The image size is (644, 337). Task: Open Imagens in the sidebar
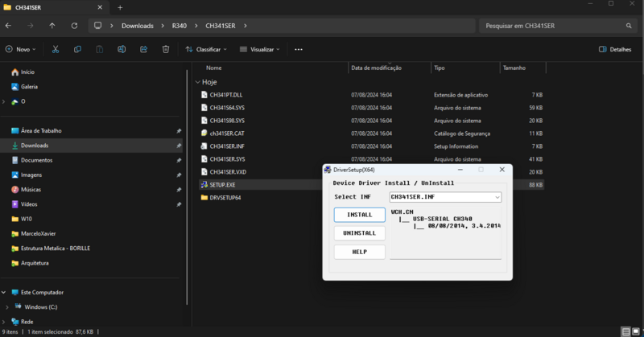pyautogui.click(x=31, y=175)
